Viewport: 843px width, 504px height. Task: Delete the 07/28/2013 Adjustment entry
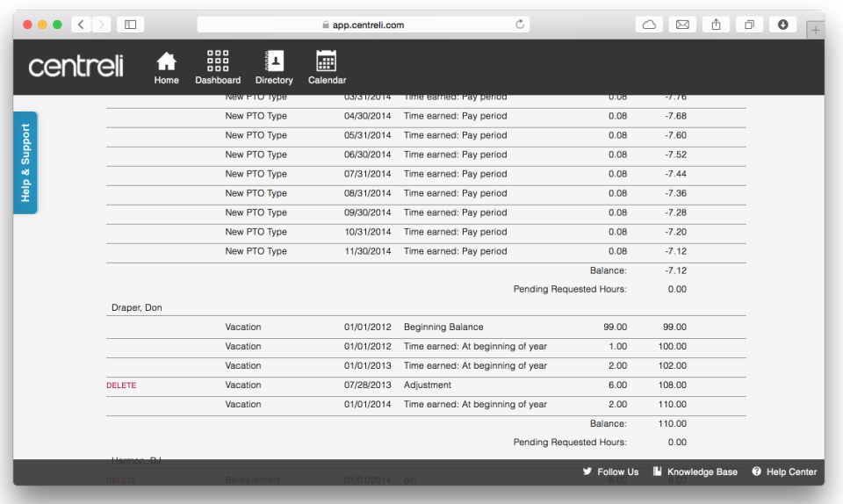click(x=121, y=385)
